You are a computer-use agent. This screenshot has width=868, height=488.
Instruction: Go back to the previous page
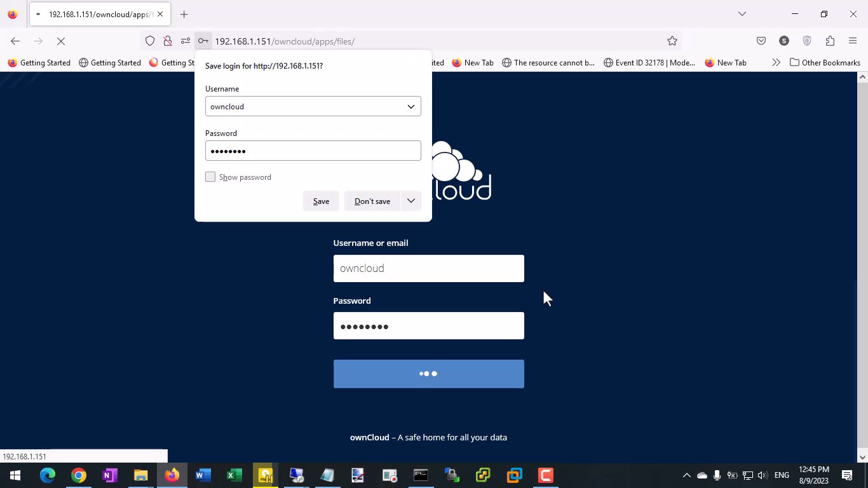[15, 41]
